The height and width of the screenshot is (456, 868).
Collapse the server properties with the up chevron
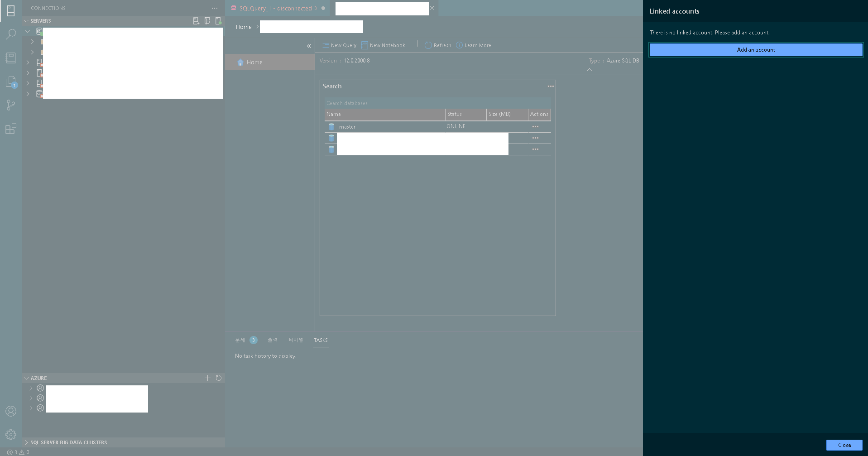(590, 69)
